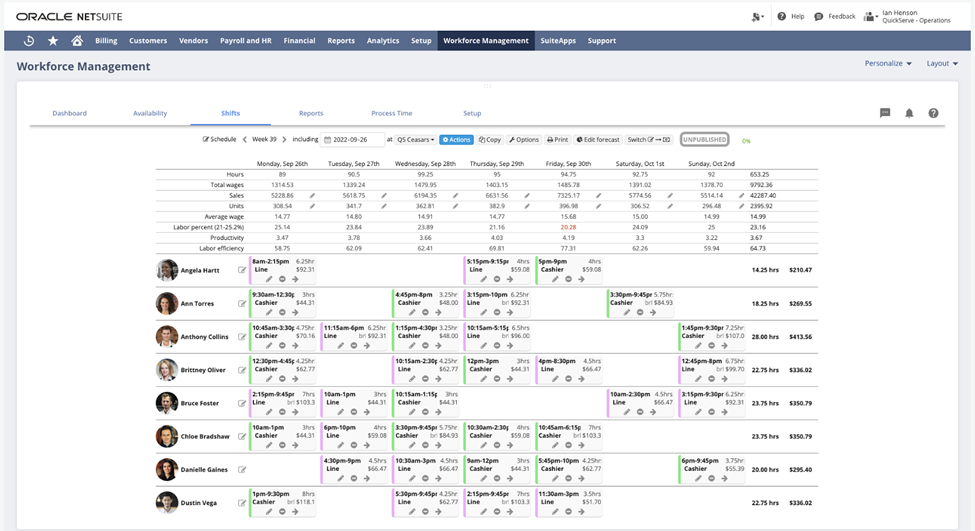Screen dimensions: 975x531
Task: Click pencil on Ann Torres 9:30am Cashier shift
Action: point(268,312)
